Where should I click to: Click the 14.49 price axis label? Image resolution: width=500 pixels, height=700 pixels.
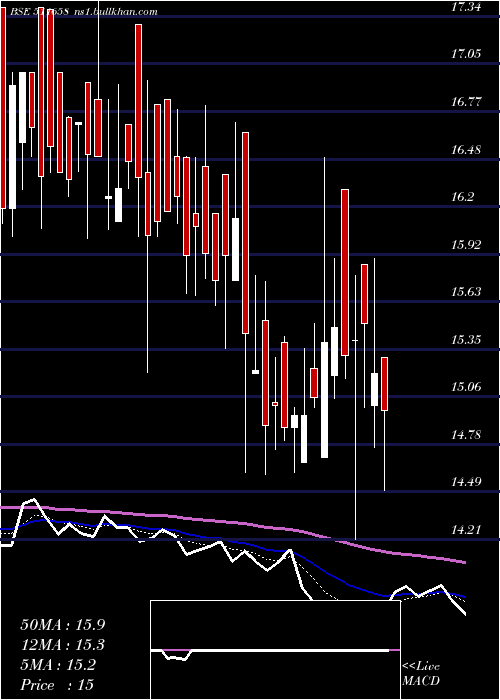click(466, 482)
